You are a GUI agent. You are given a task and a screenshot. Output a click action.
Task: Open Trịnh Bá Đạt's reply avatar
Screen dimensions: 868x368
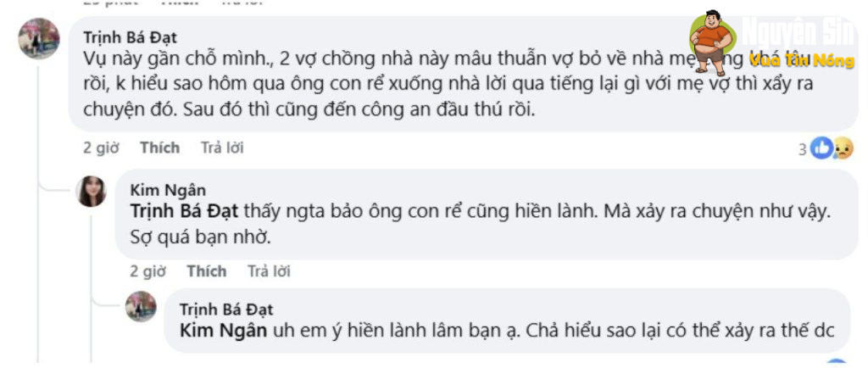[x=142, y=306]
